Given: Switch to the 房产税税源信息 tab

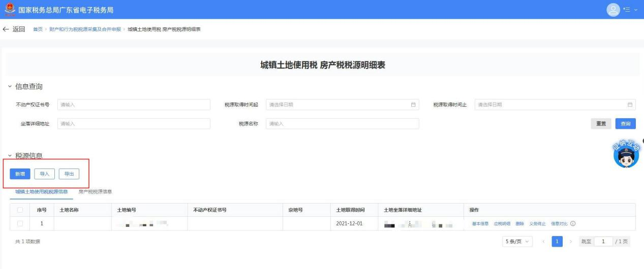Looking at the screenshot, I should point(95,191).
